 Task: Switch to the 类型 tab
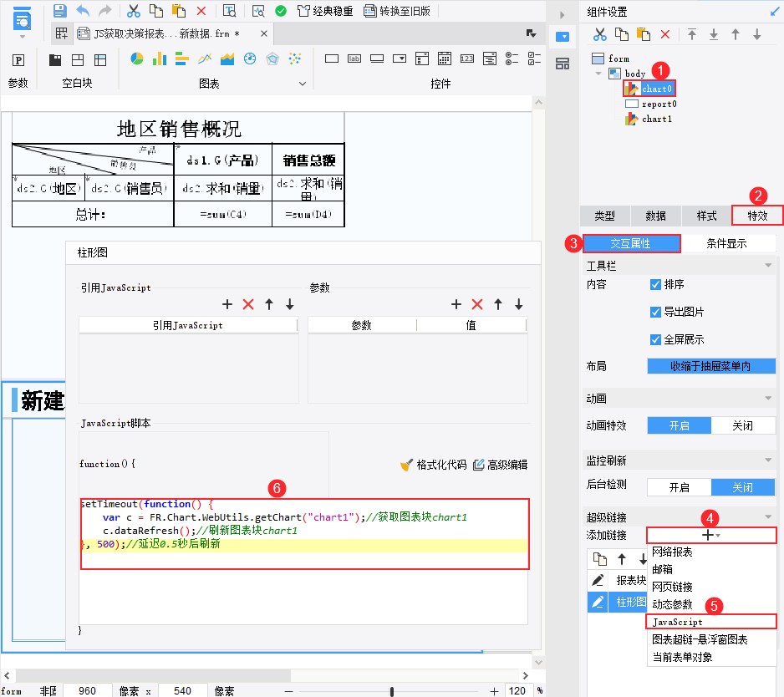(605, 216)
